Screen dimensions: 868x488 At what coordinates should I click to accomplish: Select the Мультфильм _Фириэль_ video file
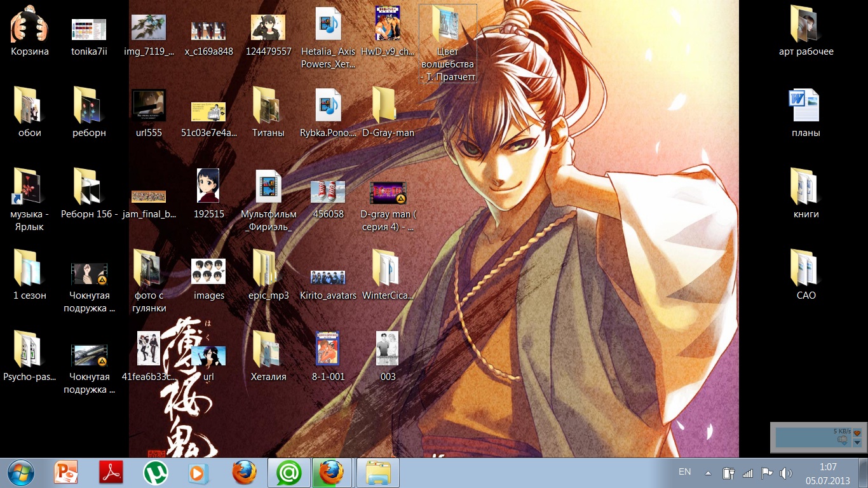coord(268,200)
